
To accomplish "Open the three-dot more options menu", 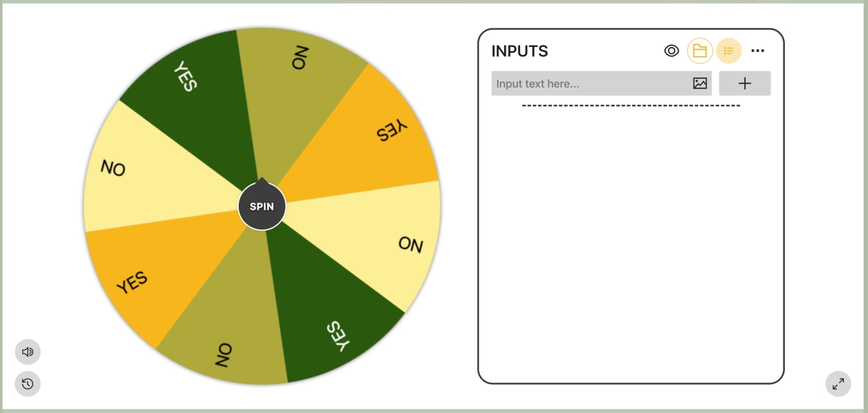I will click(x=757, y=51).
